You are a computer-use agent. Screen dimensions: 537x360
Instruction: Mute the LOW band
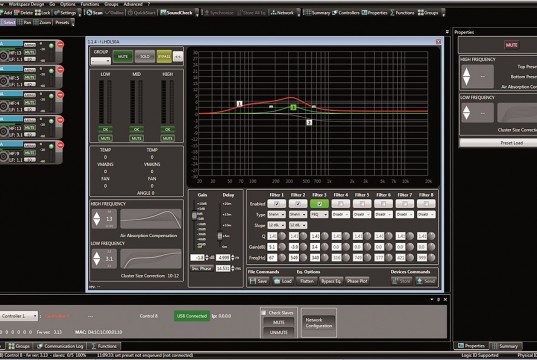(x=105, y=138)
